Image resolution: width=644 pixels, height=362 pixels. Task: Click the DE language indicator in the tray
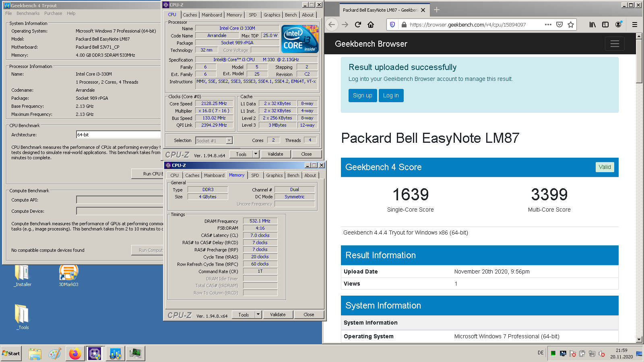pos(541,353)
